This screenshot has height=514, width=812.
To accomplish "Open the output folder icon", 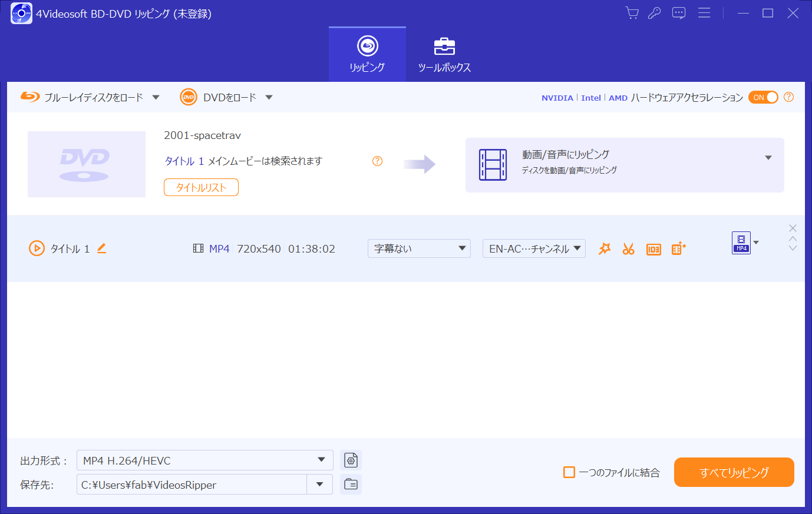I will pyautogui.click(x=351, y=484).
